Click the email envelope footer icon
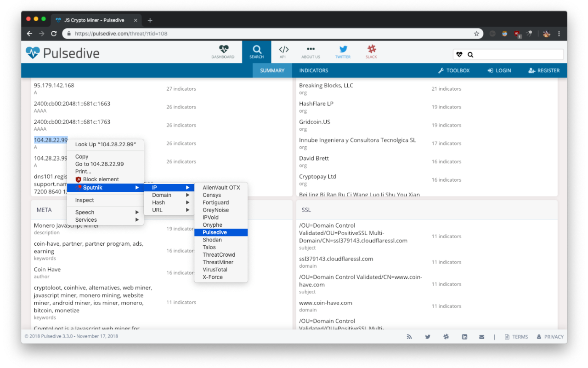 [481, 337]
